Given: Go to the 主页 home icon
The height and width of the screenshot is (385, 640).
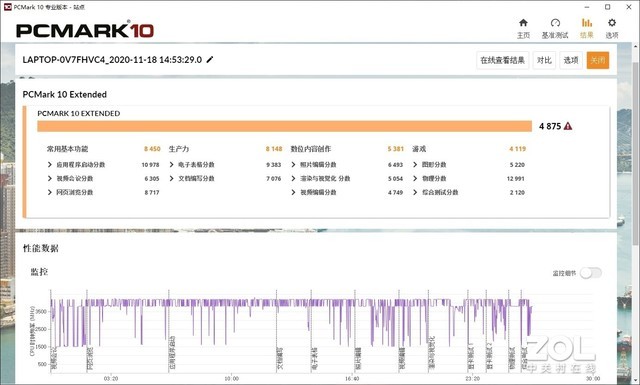Looking at the screenshot, I should (523, 23).
